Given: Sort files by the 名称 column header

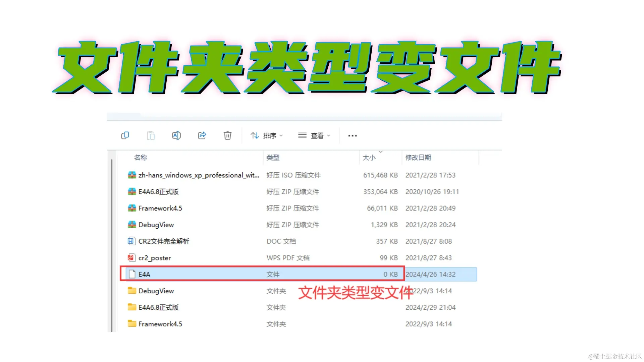Looking at the screenshot, I should (x=140, y=157).
